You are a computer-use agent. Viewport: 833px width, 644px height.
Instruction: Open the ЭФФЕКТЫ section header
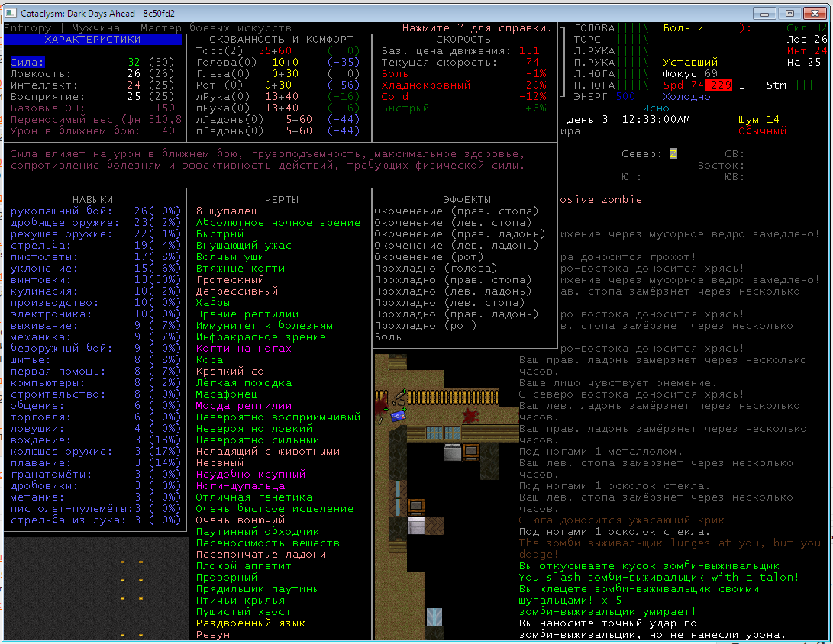[x=467, y=200]
